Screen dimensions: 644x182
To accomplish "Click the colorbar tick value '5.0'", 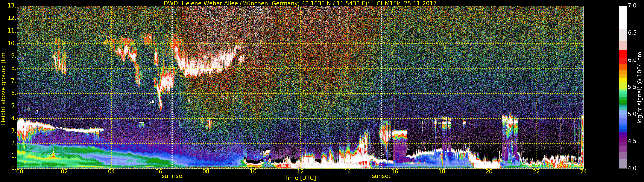I will click(x=632, y=114).
